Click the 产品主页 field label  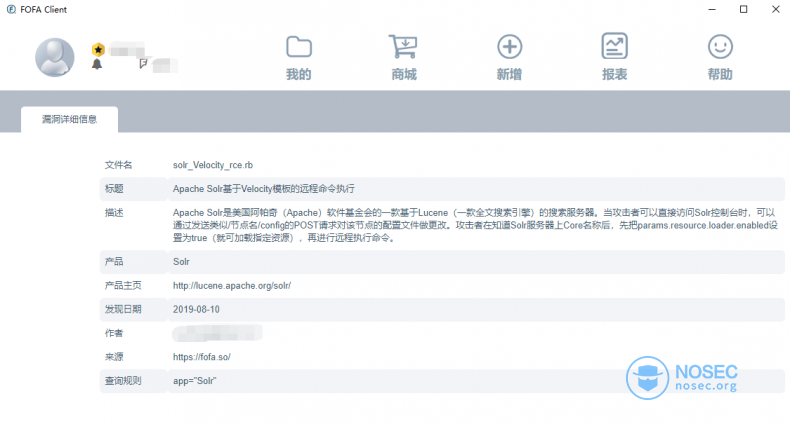pos(123,286)
